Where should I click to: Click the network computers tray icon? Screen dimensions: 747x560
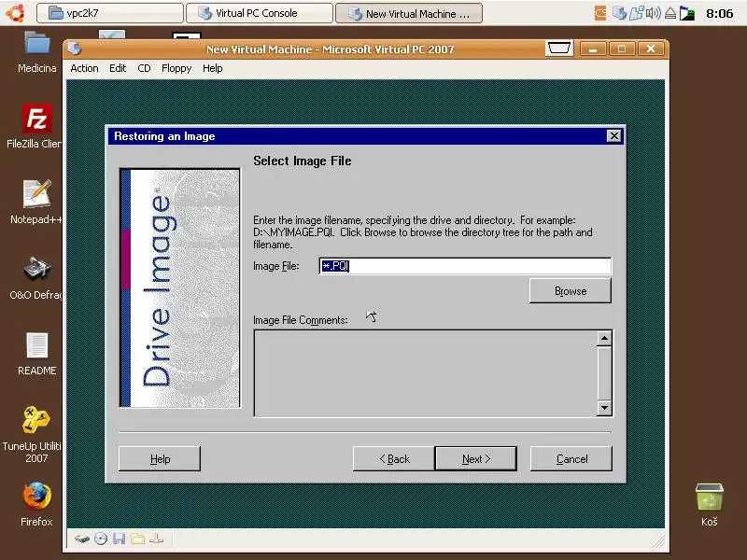coord(637,13)
